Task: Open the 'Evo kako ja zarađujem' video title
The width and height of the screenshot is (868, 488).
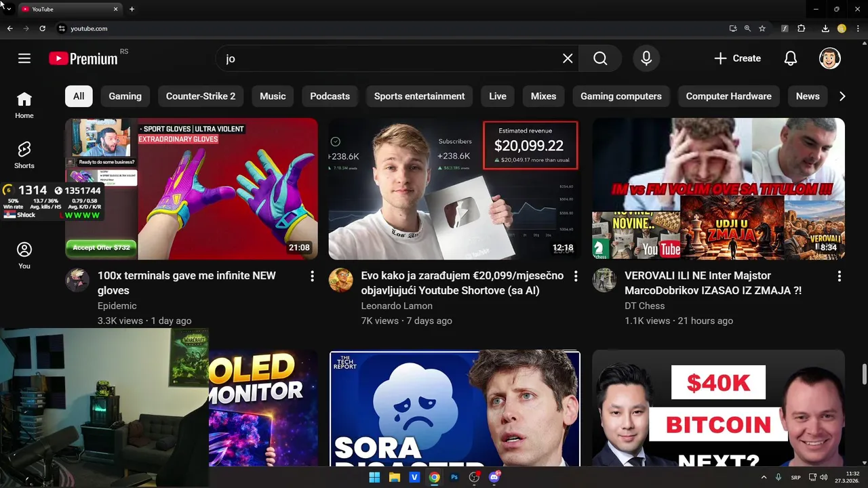Action: coord(462,283)
